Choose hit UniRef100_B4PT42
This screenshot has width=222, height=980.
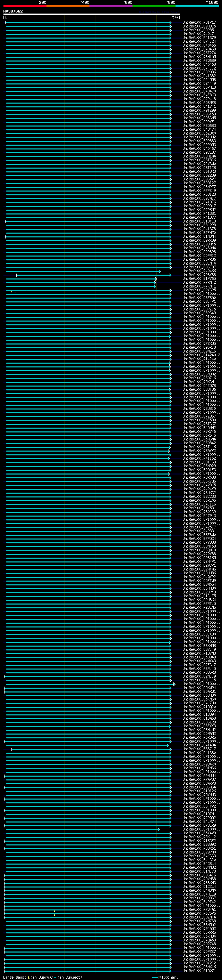(x=199, y=902)
